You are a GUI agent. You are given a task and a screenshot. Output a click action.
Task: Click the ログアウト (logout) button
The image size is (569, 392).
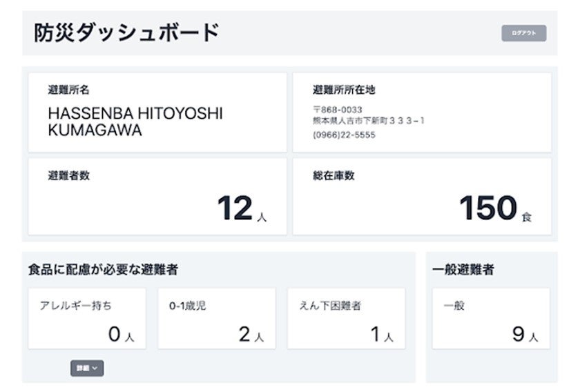523,33
